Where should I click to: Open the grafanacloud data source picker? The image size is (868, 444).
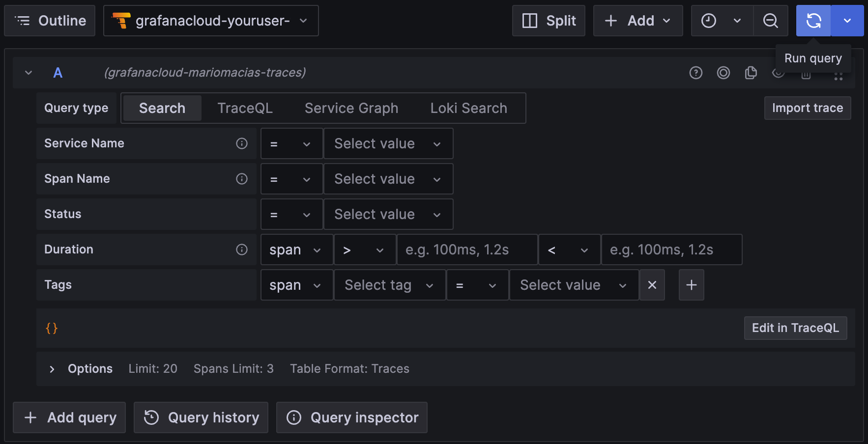pyautogui.click(x=211, y=21)
